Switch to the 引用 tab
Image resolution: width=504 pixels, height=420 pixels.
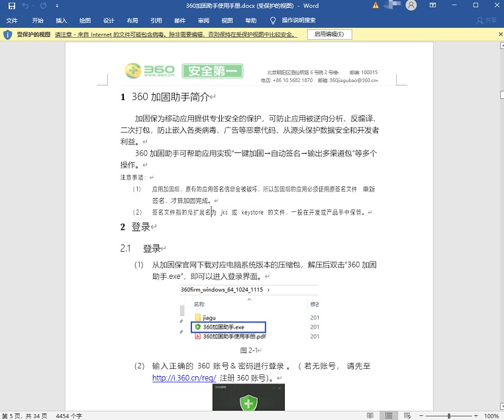coord(156,21)
